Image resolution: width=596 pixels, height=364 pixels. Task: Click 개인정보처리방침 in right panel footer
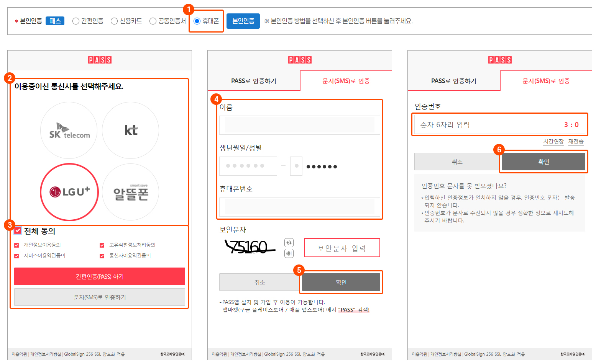pos(446,354)
